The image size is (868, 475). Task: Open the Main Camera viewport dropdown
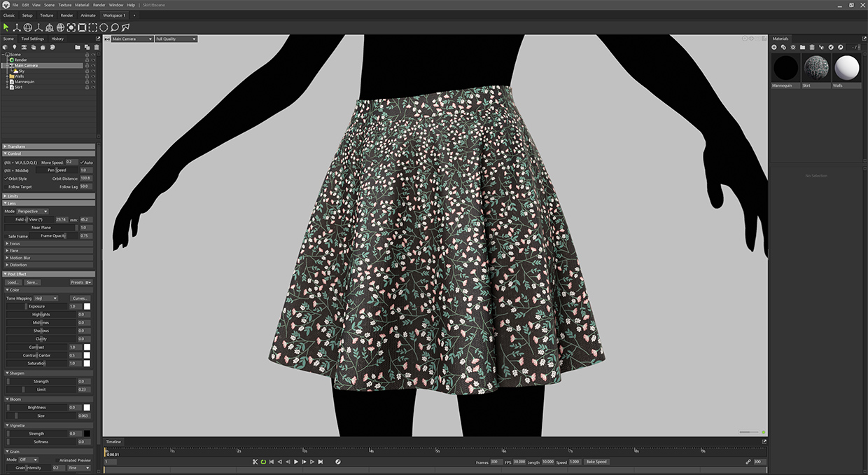(x=132, y=39)
